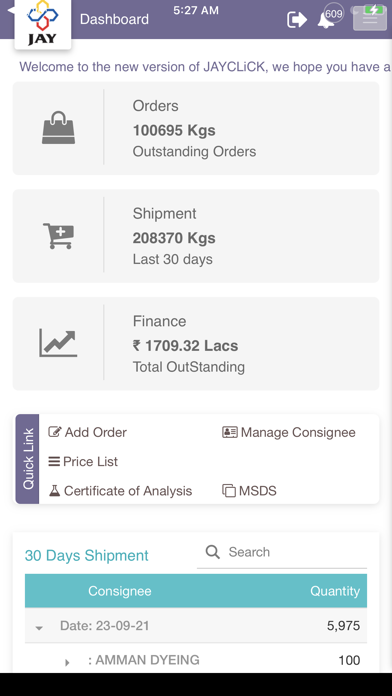Open Certificate of Analysis link
The width and height of the screenshot is (392, 696).
[x=120, y=491]
